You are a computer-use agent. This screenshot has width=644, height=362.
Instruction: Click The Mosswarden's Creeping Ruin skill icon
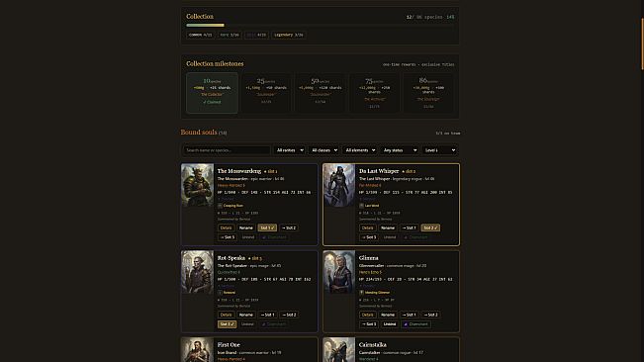[x=220, y=206]
